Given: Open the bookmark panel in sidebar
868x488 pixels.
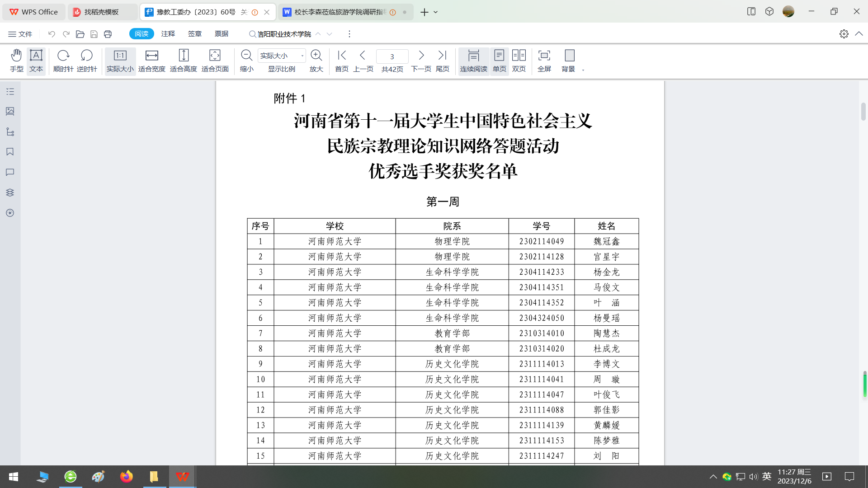Looking at the screenshot, I should (x=10, y=152).
